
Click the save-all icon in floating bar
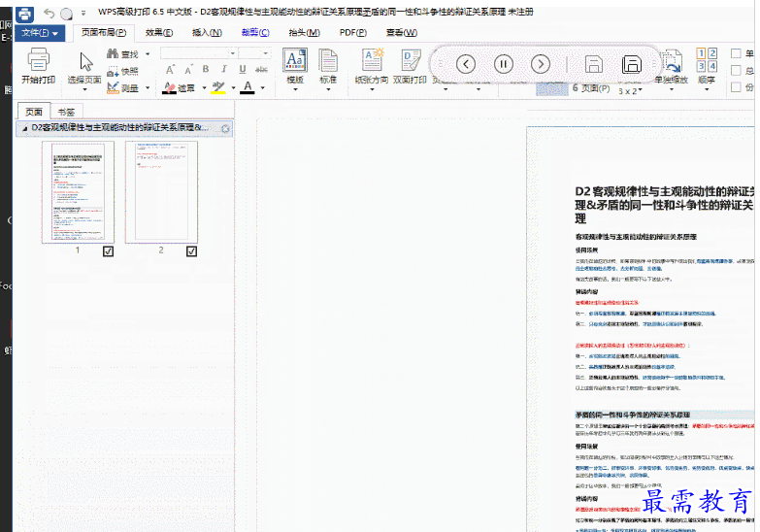[x=632, y=64]
